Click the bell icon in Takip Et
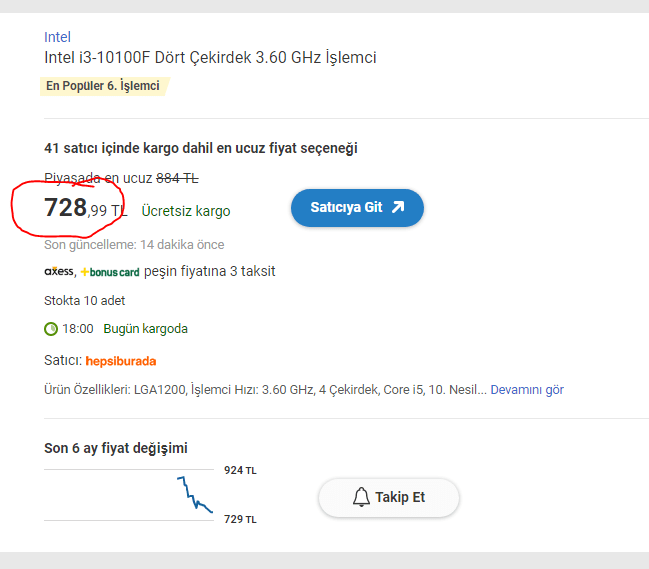Image resolution: width=649 pixels, height=569 pixels. (x=361, y=497)
